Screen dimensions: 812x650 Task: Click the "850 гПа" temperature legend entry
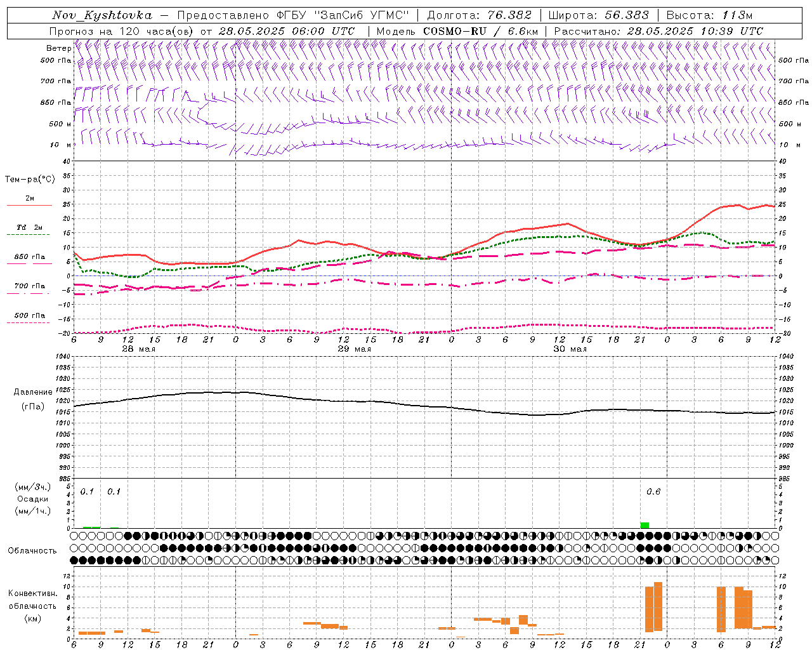pos(30,257)
